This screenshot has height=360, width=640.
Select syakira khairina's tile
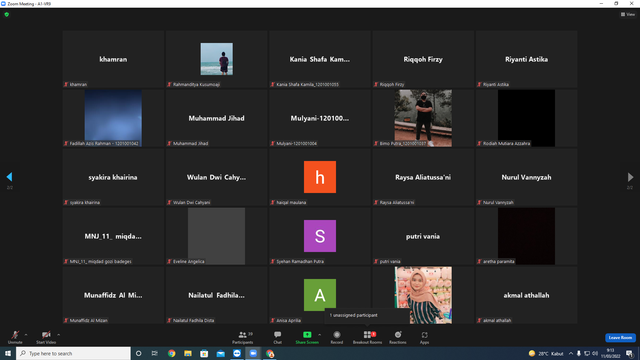113,177
